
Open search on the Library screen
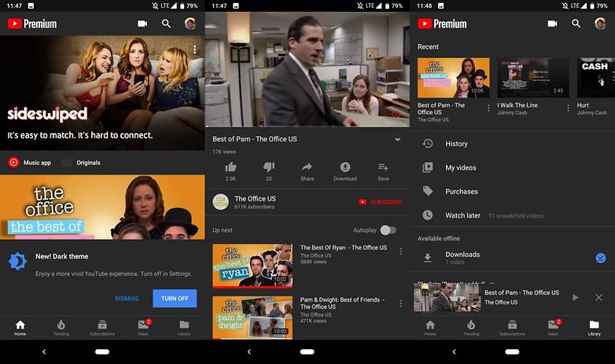pyautogui.click(x=576, y=24)
